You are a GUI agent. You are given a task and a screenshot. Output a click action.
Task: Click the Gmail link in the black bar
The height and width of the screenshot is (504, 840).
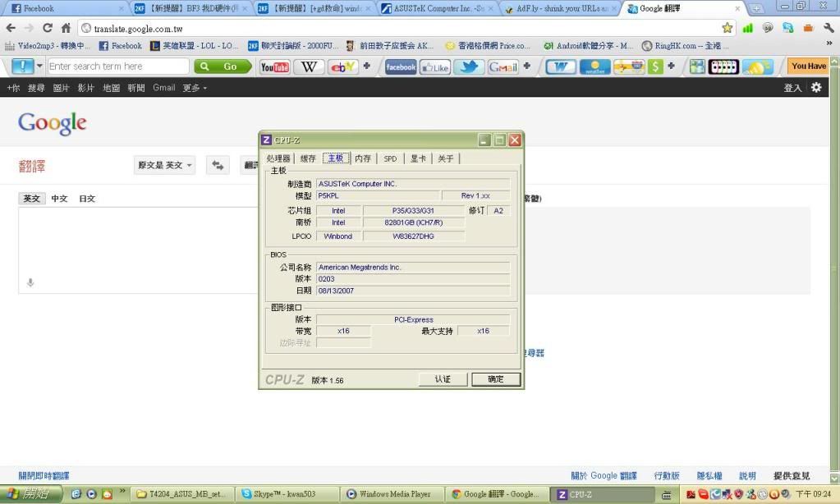point(164,88)
